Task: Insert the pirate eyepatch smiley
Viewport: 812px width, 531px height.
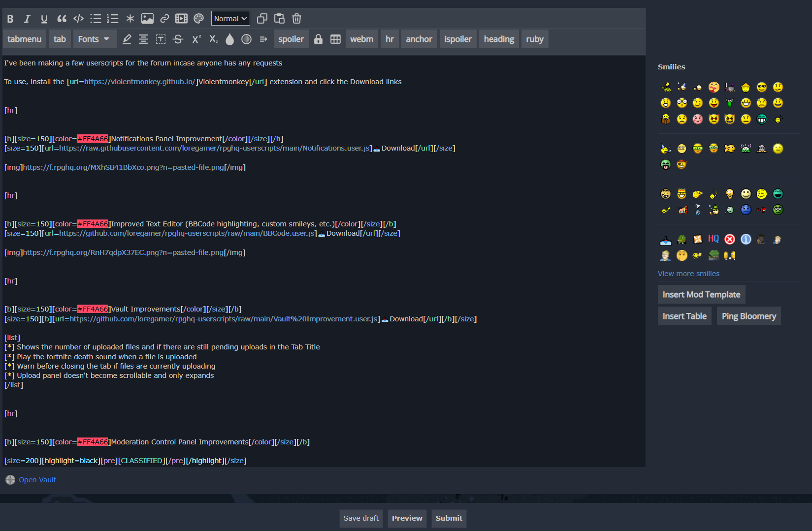Action: (682, 164)
